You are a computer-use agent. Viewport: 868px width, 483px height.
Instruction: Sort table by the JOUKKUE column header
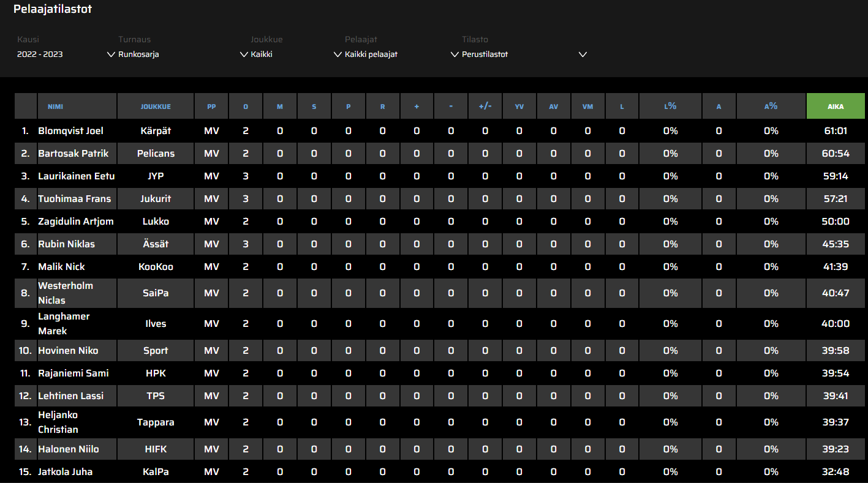coord(156,106)
